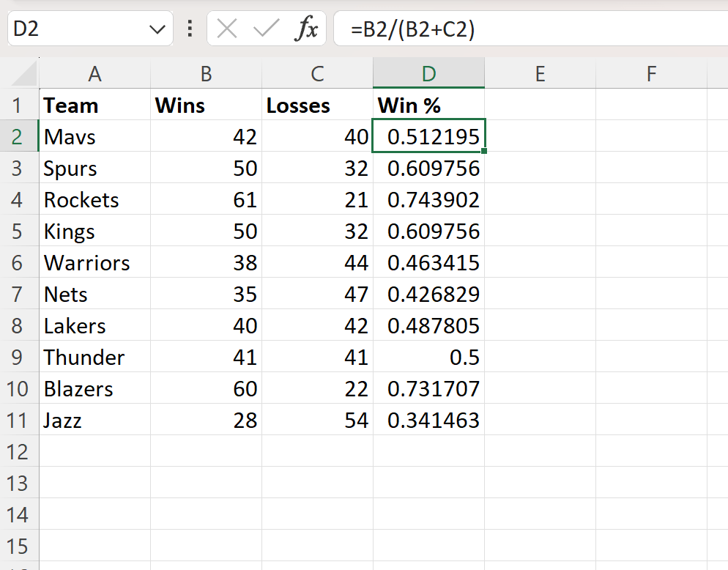Confirm the entry with the checkmark icon
Viewport: 728px width, 570px height.
pyautogui.click(x=266, y=29)
